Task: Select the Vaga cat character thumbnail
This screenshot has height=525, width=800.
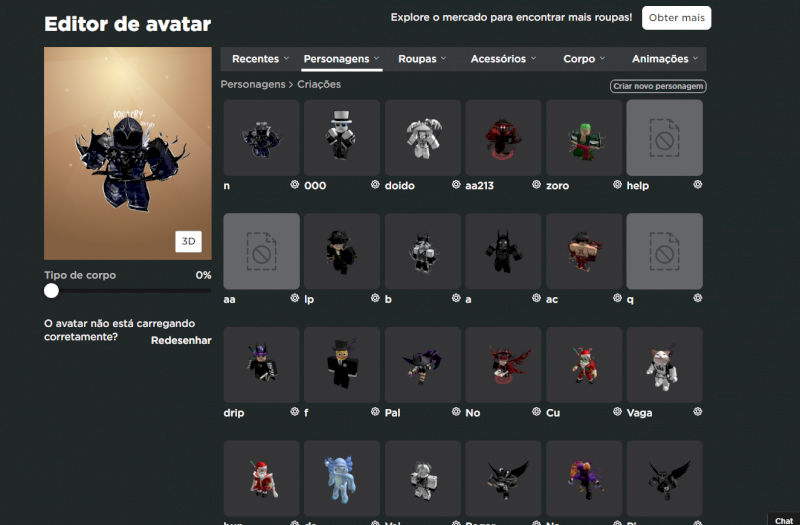Action: 664,365
